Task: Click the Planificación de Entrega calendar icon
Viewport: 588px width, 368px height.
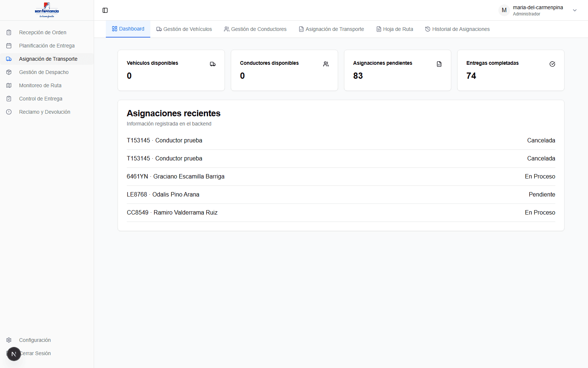Action: coord(9,46)
